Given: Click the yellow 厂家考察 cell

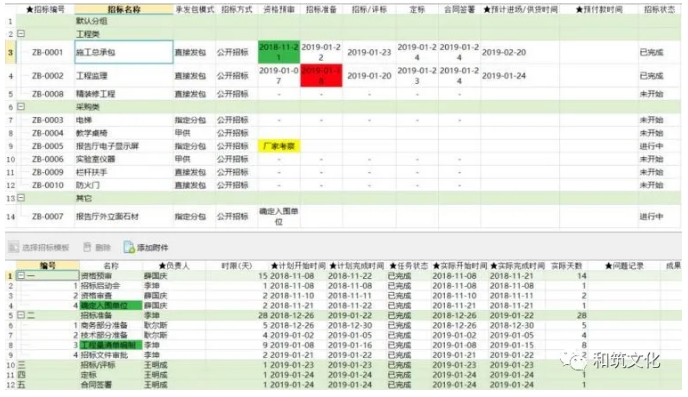Looking at the screenshot, I should (279, 146).
